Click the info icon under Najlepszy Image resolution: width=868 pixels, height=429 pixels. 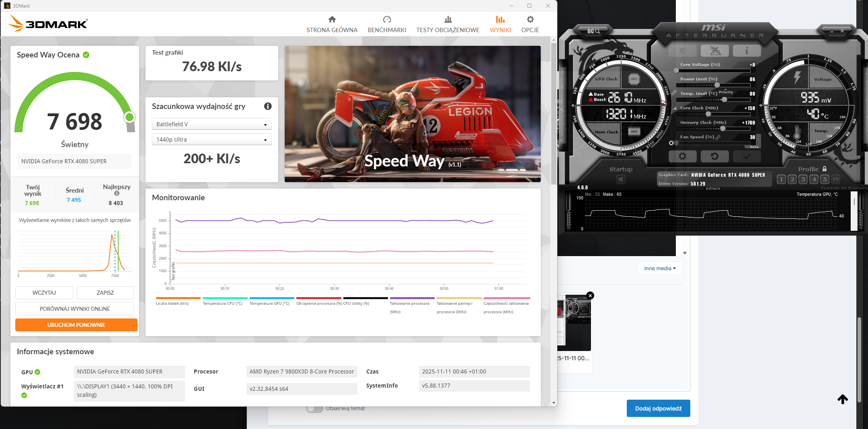pyautogui.click(x=117, y=193)
